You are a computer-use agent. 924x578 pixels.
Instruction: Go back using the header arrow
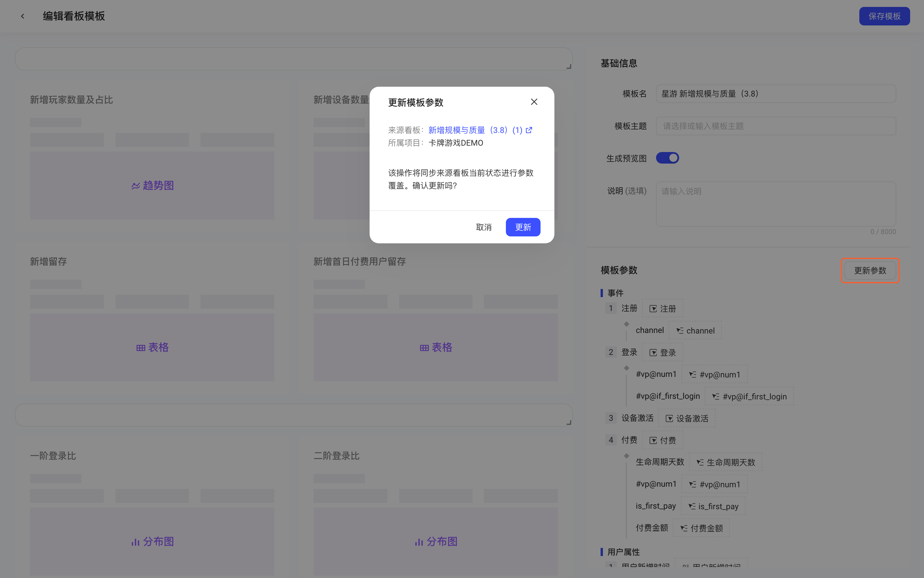tap(23, 16)
